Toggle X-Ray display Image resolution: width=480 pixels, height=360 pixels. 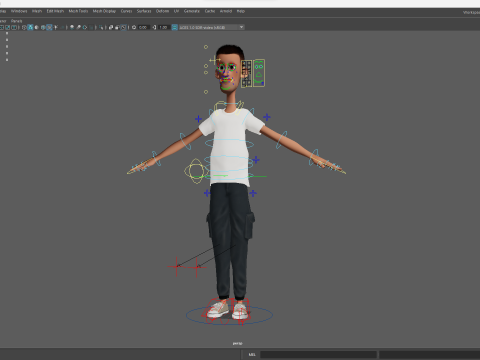(111, 27)
